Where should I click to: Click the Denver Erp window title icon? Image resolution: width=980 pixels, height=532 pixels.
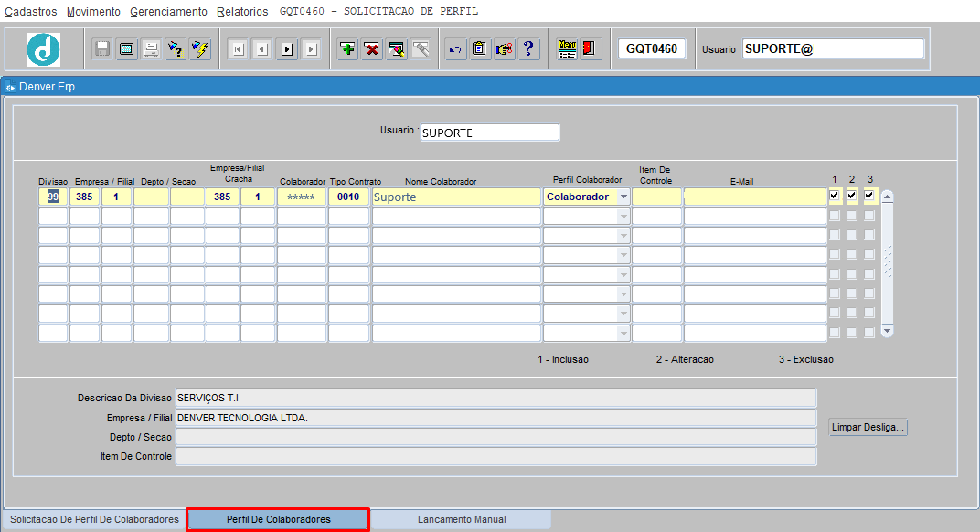(10, 87)
